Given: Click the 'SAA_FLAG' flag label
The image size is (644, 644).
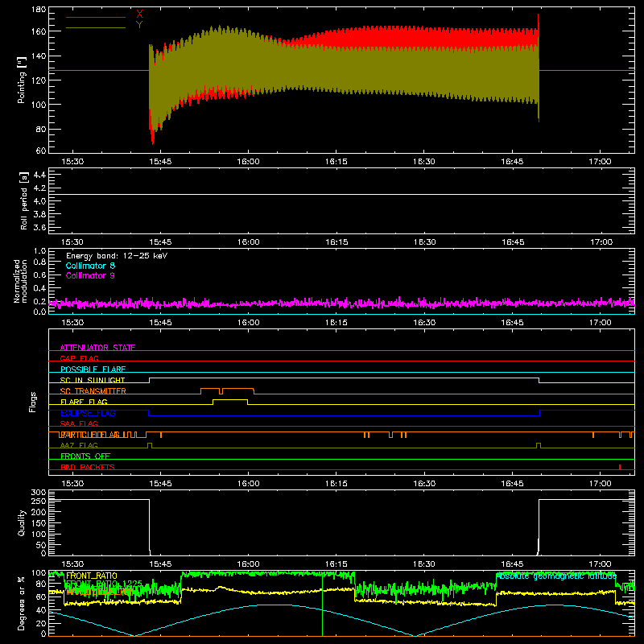Looking at the screenshot, I should (79, 423).
